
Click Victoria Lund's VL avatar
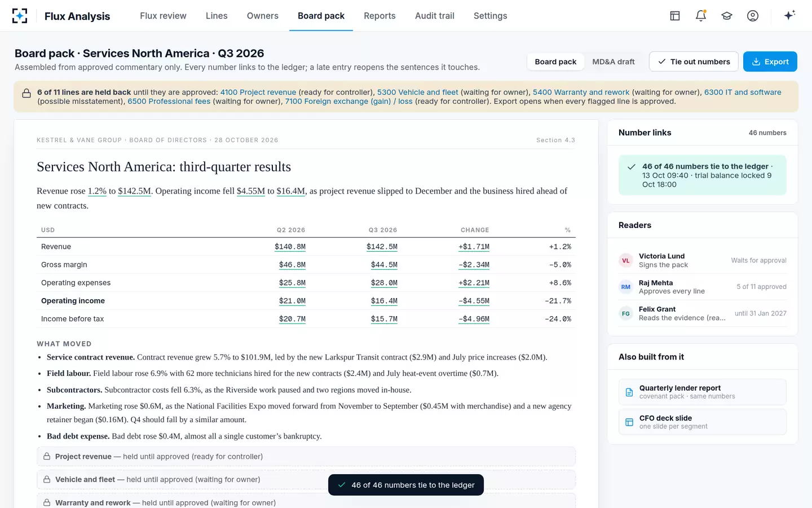point(626,260)
